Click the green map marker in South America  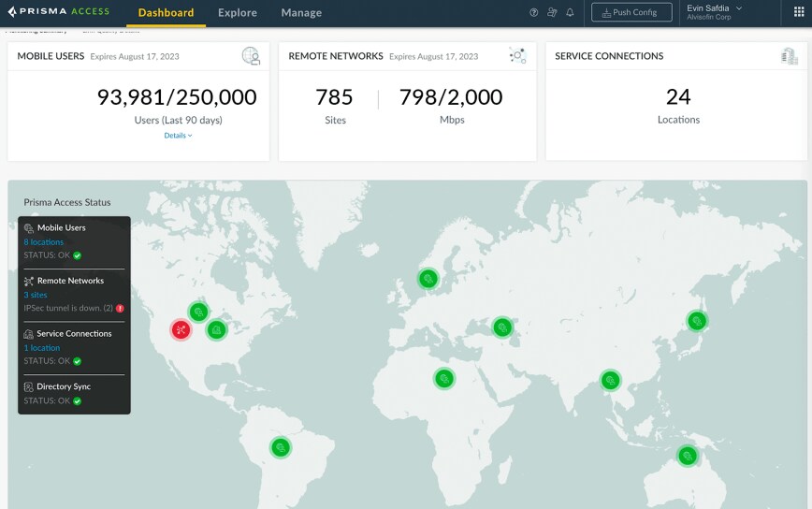(x=280, y=447)
